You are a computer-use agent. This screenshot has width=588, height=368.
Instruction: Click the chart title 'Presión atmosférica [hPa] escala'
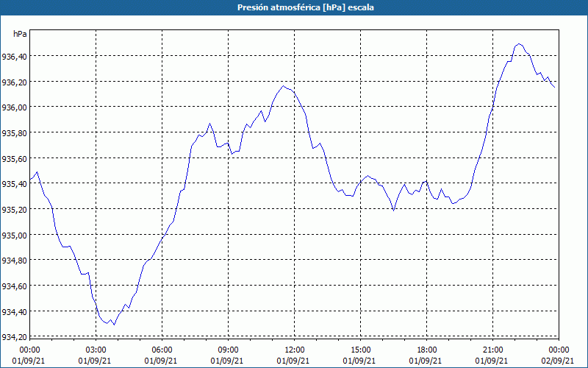click(305, 7)
